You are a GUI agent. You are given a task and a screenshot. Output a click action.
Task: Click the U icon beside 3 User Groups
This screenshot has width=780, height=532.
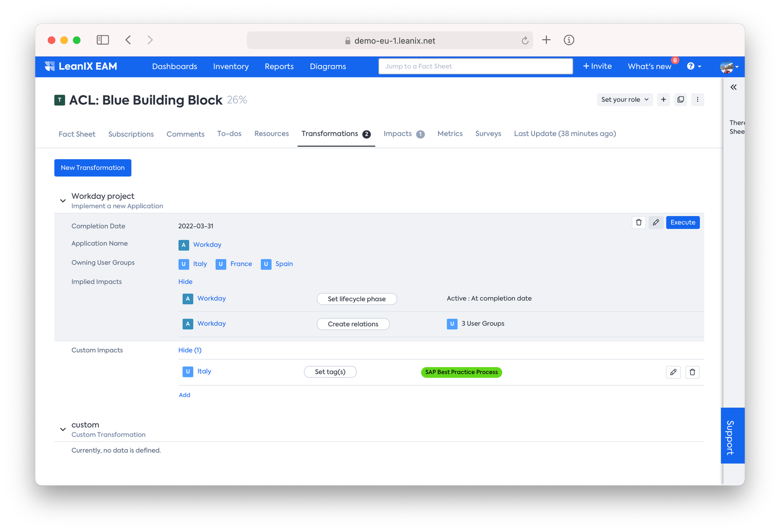pos(452,324)
